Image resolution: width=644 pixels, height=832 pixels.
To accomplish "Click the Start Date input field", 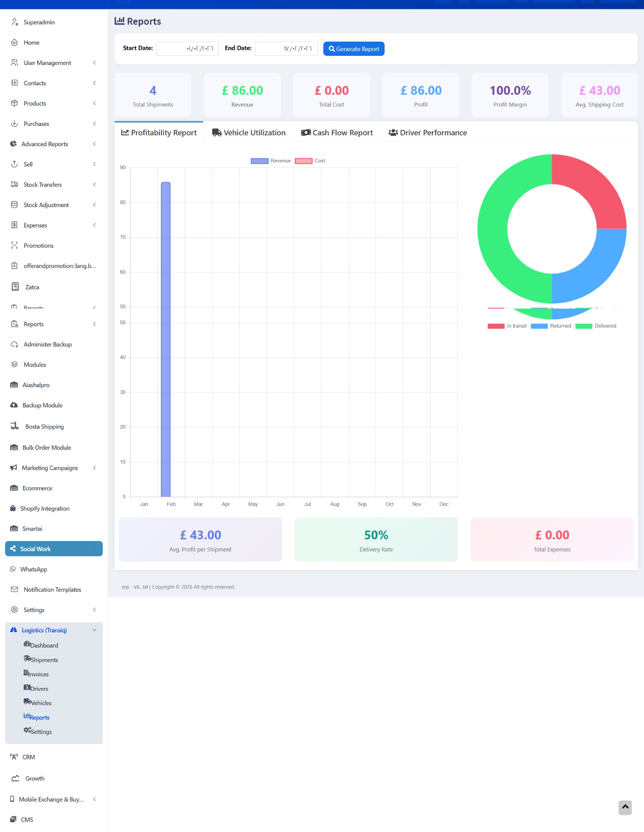I will tap(188, 49).
